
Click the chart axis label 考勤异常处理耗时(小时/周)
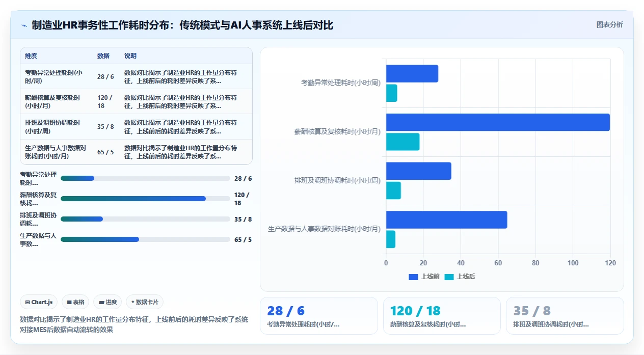click(x=341, y=83)
